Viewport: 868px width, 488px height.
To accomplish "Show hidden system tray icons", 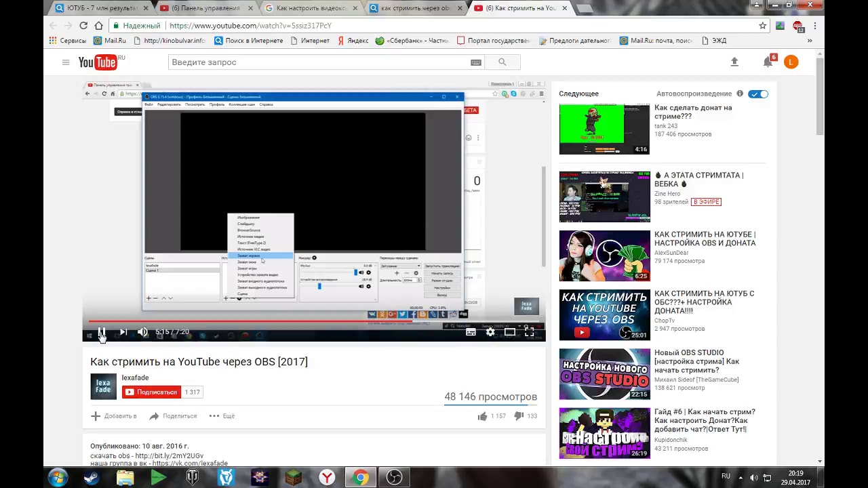I will coord(740,478).
